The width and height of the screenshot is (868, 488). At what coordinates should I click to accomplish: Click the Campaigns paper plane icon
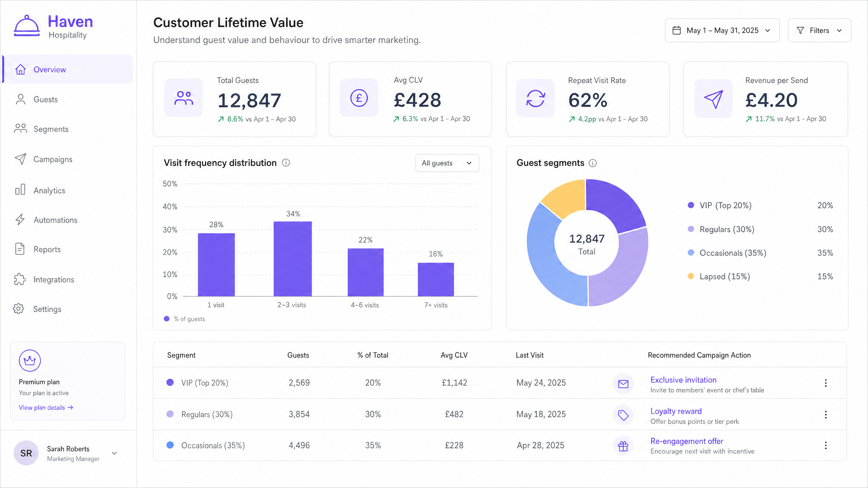point(20,159)
